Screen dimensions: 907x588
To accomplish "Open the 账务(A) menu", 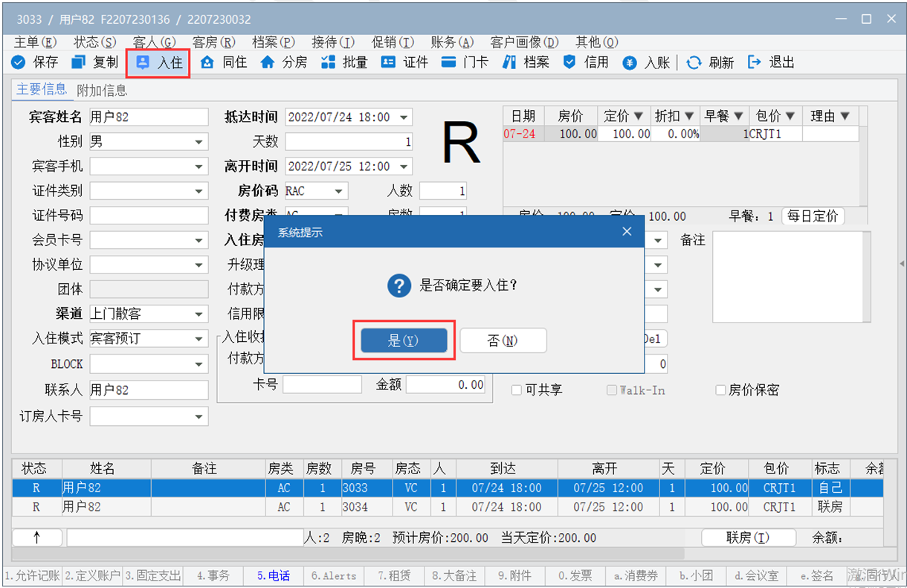I will [451, 42].
